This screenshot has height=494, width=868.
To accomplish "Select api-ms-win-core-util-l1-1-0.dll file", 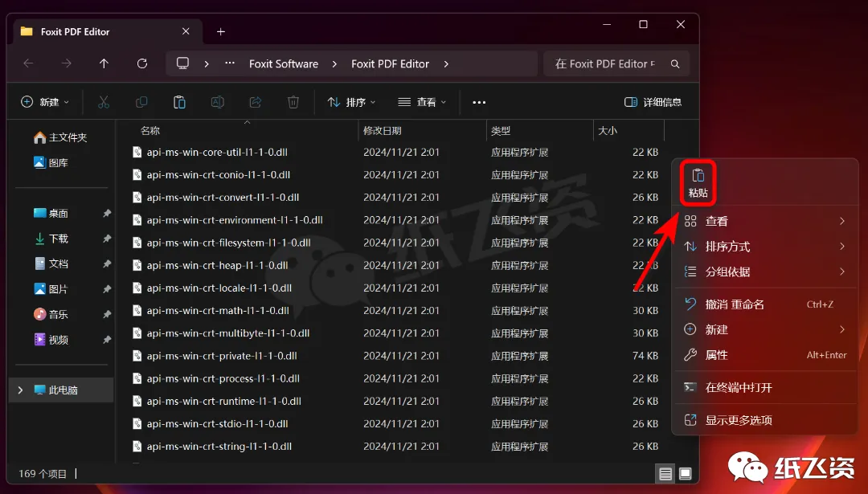I will coord(217,152).
